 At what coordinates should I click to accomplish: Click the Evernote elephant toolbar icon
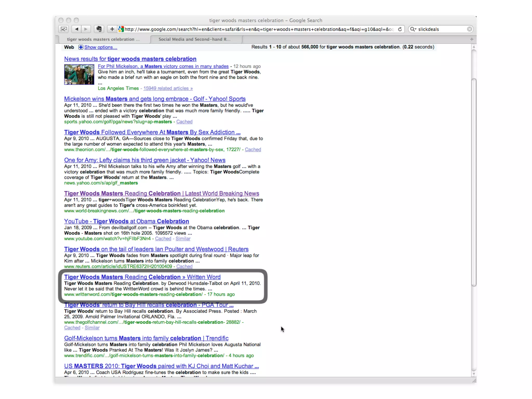point(99,29)
